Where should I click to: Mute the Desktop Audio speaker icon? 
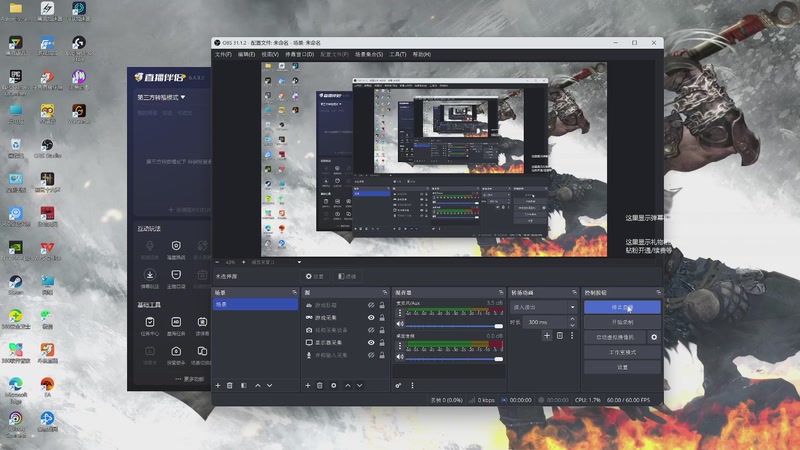(400, 357)
